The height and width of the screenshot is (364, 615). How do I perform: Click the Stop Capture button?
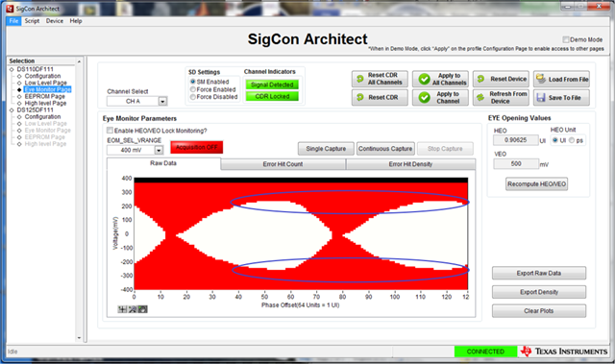point(445,149)
